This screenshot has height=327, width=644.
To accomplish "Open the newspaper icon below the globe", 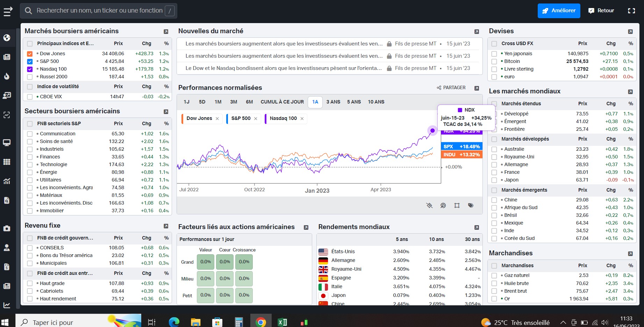I will [x=7, y=57].
